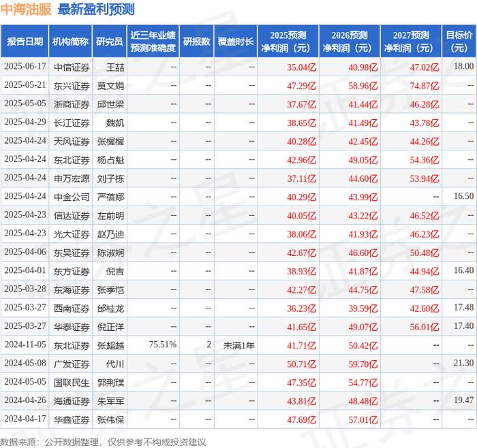The height and width of the screenshot is (448, 477).
Task: Select the 信达证券 institution cell
Action: click(x=72, y=216)
